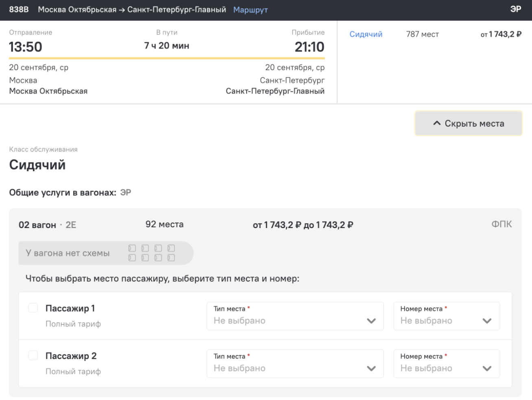Click the 92 места count in wagon card
Screen dimensions: 532x400
pyautogui.click(x=164, y=224)
